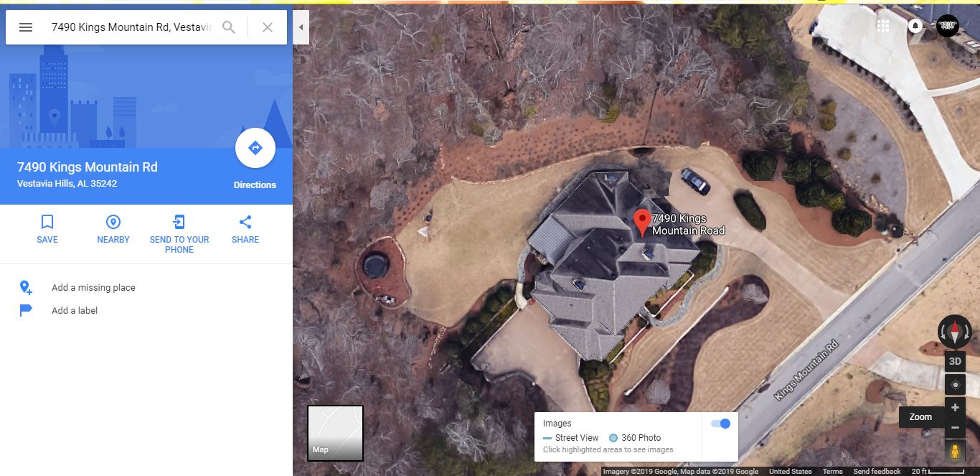Show your location with the target button

coord(955,384)
